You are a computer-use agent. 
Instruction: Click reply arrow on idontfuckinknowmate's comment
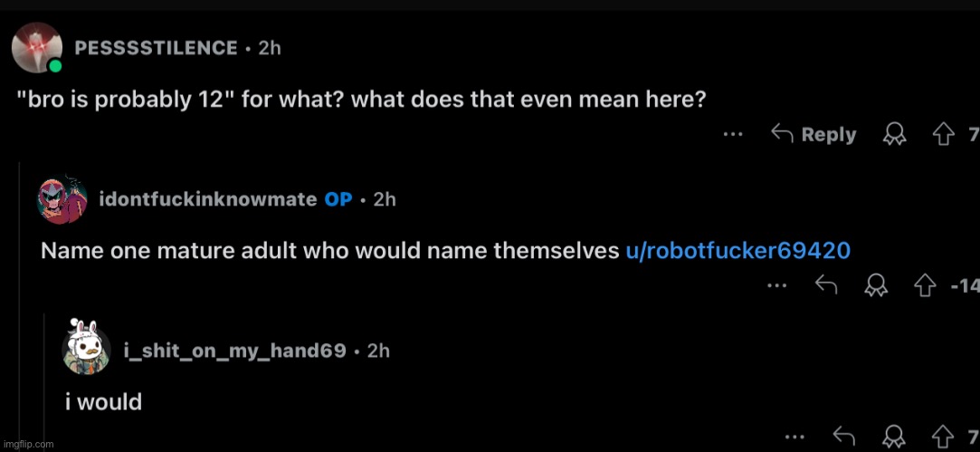point(825,286)
